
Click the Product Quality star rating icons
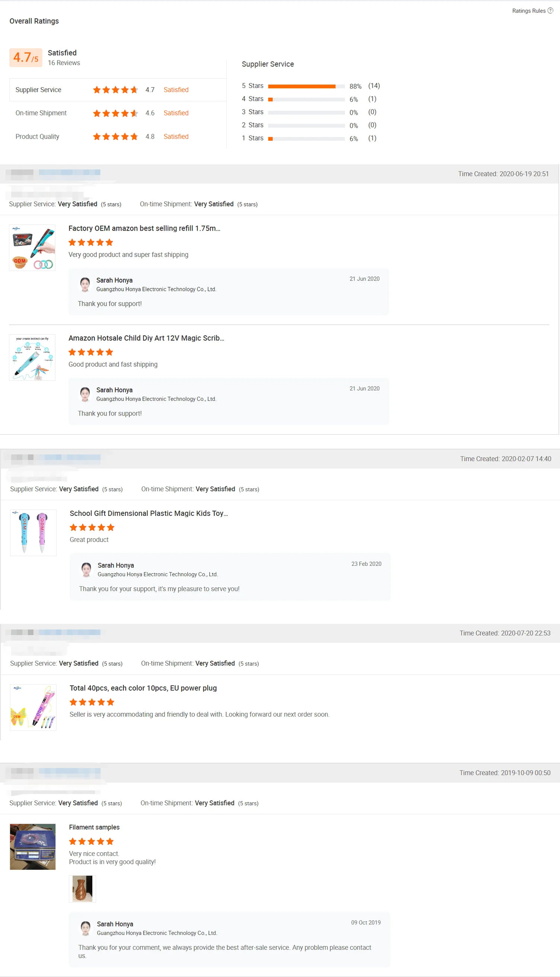[x=115, y=137]
